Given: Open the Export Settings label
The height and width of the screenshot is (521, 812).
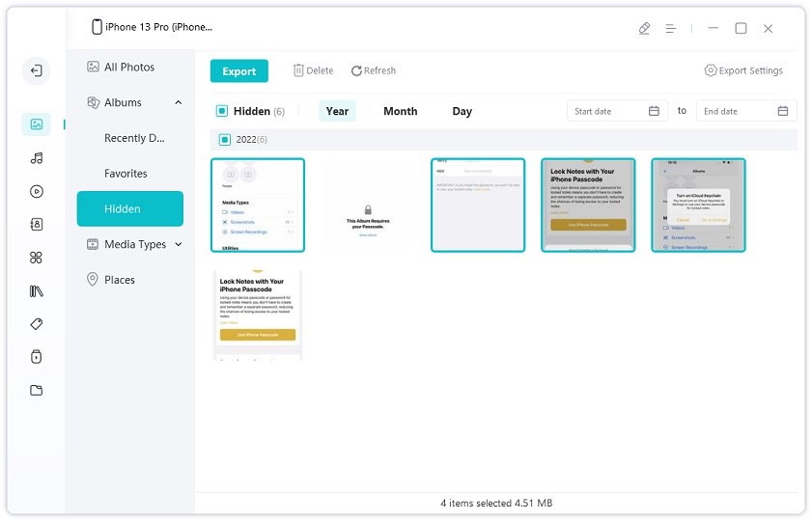Looking at the screenshot, I should tap(751, 70).
